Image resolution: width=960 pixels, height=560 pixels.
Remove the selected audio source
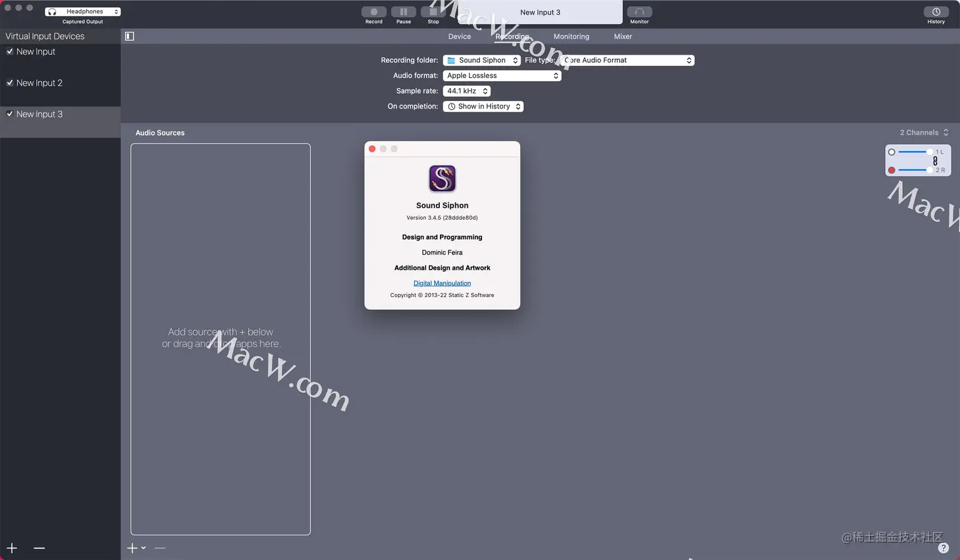pos(160,548)
